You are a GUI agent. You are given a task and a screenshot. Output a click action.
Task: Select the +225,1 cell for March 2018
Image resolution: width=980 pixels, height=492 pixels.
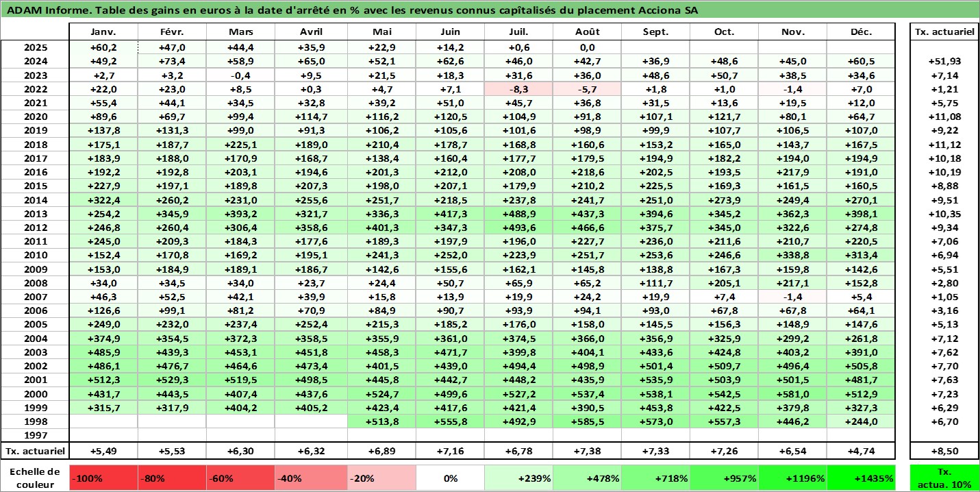pyautogui.click(x=242, y=145)
